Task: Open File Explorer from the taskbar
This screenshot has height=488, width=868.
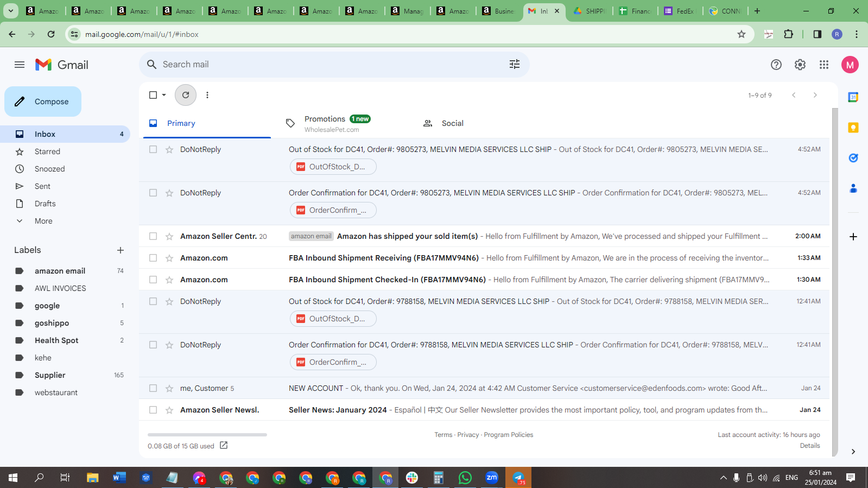Action: point(93,478)
